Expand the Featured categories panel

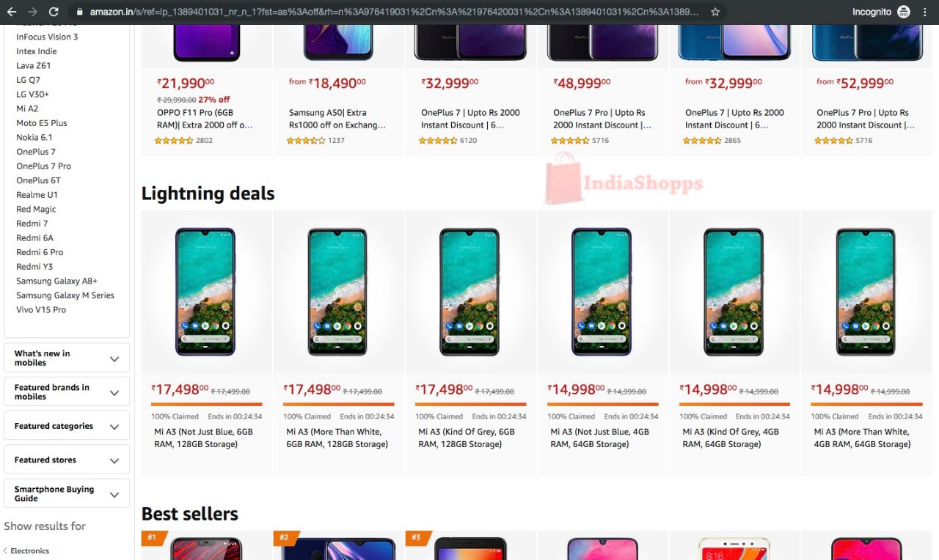tap(67, 426)
